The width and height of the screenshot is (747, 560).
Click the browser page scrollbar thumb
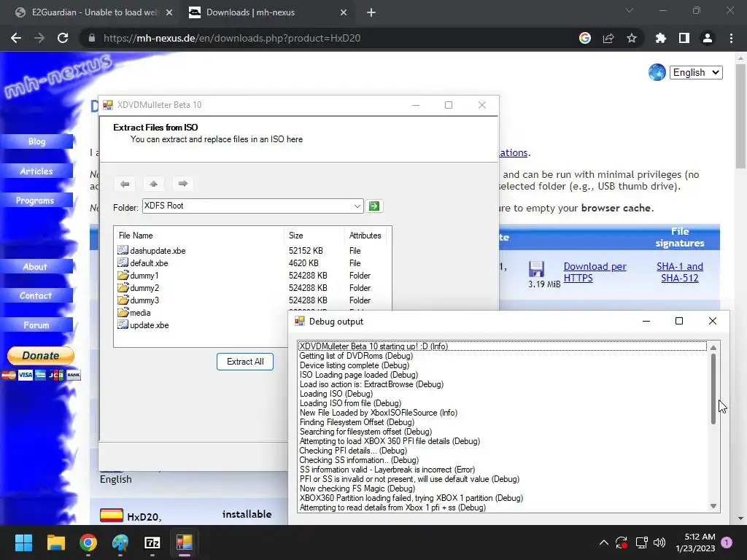point(740,116)
